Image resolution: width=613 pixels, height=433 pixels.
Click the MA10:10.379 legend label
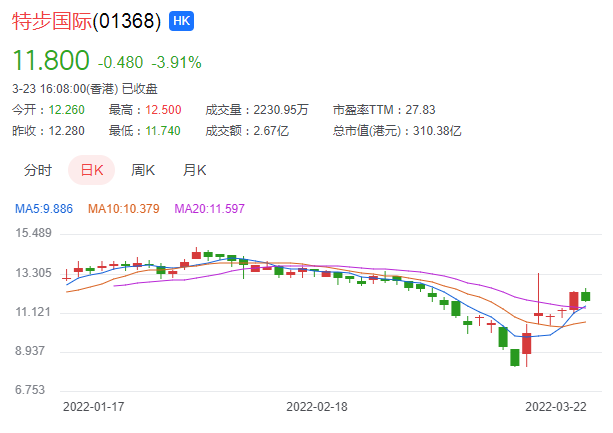(124, 209)
